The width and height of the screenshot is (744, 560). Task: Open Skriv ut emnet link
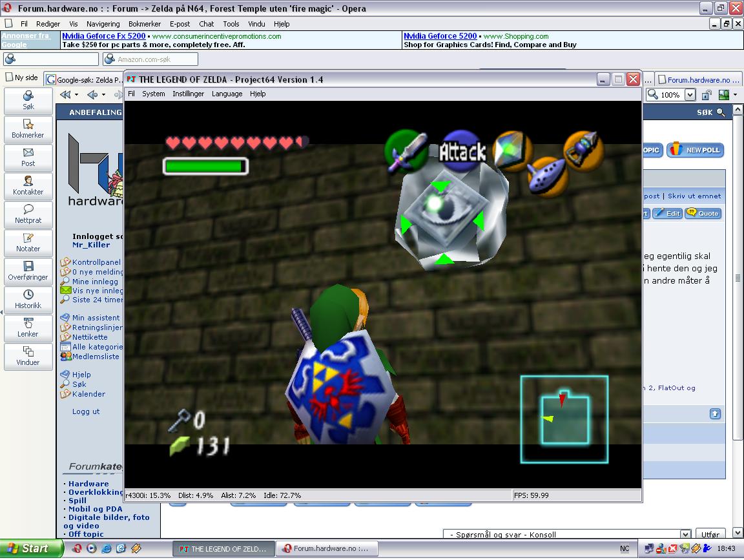coord(694,196)
